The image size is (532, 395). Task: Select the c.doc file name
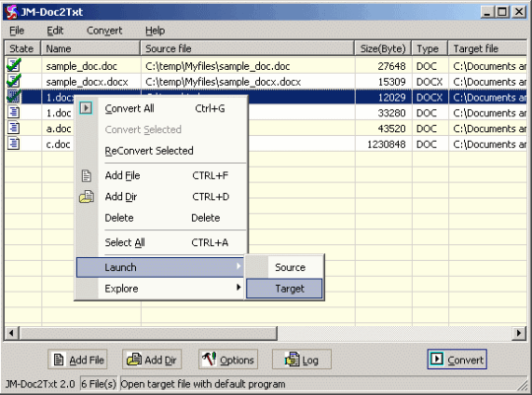click(x=58, y=144)
